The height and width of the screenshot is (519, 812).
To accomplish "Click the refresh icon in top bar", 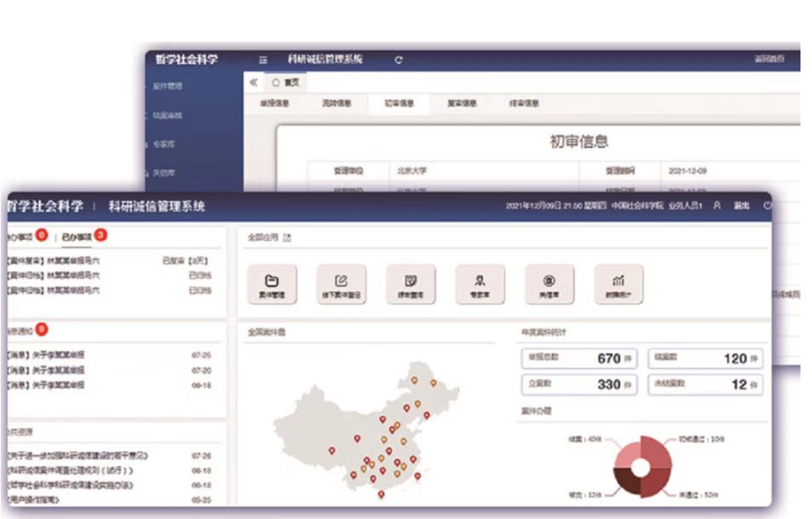I will point(398,60).
